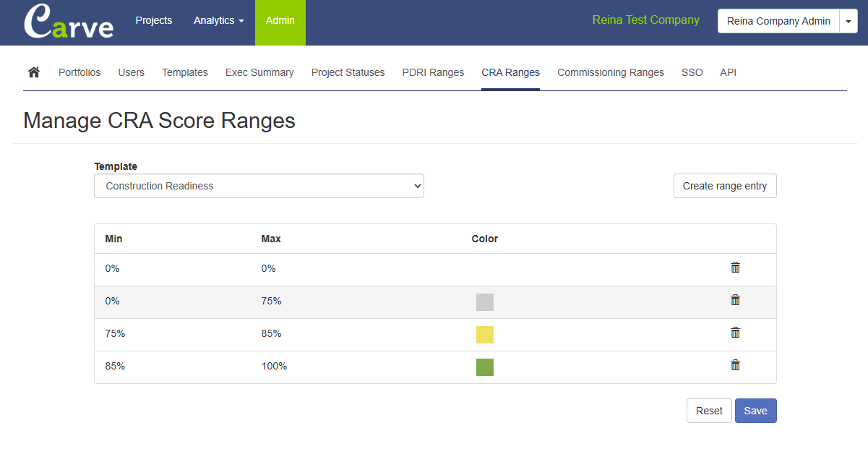Switch to the PDRI Ranges tab
Image resolution: width=868 pixels, height=470 pixels.
(433, 72)
